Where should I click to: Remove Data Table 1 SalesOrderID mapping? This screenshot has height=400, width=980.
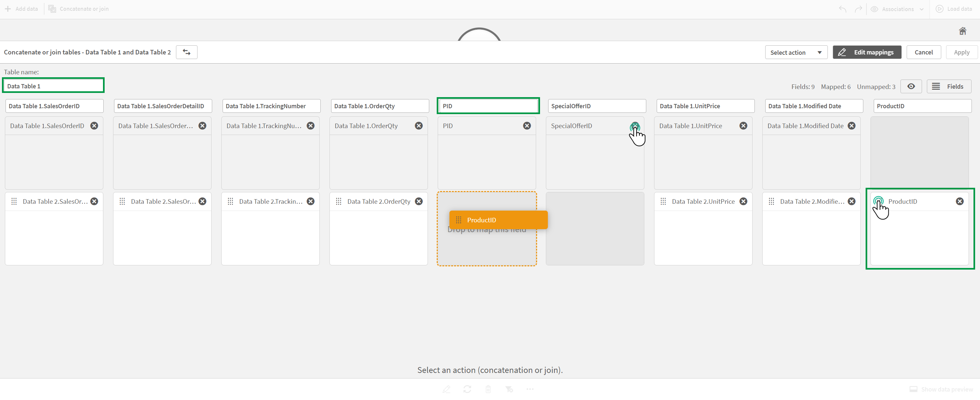[x=95, y=126]
